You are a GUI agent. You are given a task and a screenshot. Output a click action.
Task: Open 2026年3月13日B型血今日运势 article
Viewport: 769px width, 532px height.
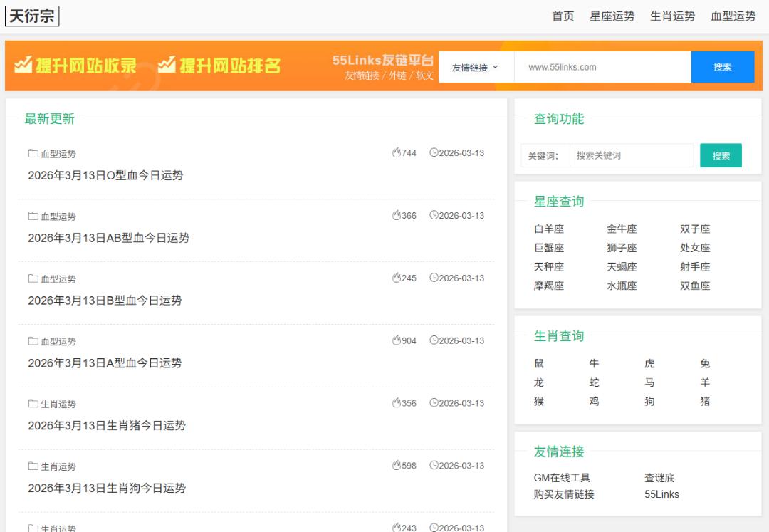105,301
